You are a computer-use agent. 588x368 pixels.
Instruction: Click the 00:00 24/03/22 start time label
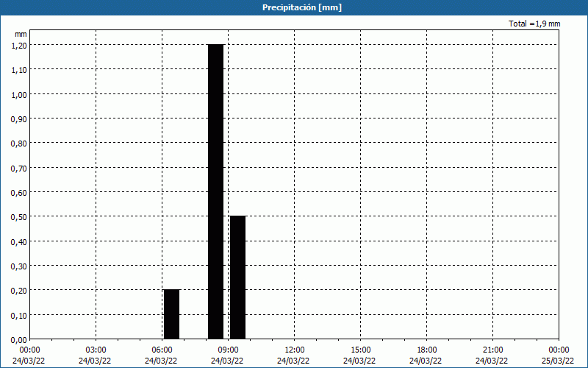coord(29,355)
